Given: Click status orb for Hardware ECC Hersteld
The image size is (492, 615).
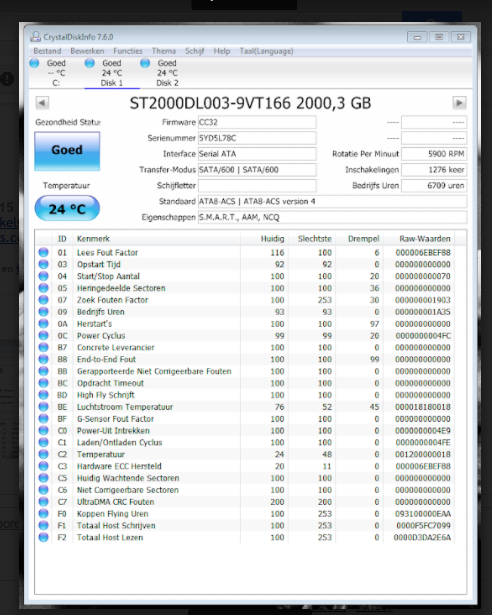Looking at the screenshot, I should click(44, 466).
